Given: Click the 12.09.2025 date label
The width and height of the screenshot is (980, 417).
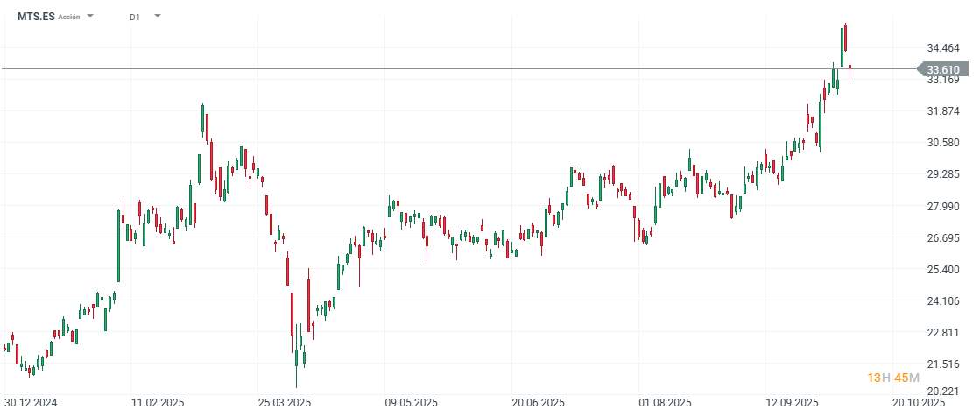Looking at the screenshot, I should pos(793,403).
